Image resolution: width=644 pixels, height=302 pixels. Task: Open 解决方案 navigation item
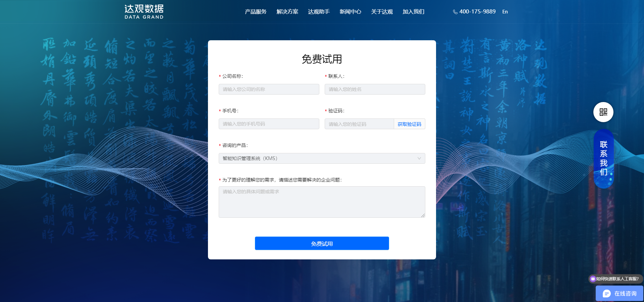pos(287,12)
